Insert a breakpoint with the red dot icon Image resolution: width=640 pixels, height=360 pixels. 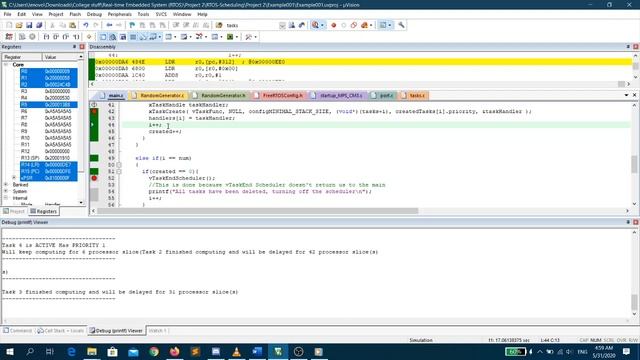tap(333, 25)
